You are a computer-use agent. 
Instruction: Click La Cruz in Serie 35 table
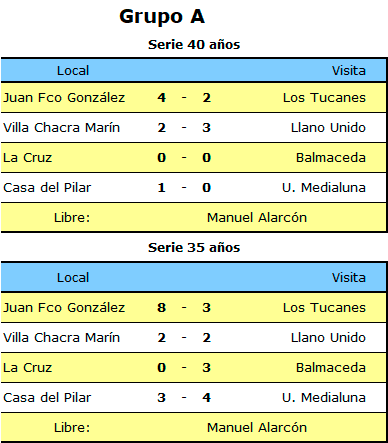(x=28, y=368)
